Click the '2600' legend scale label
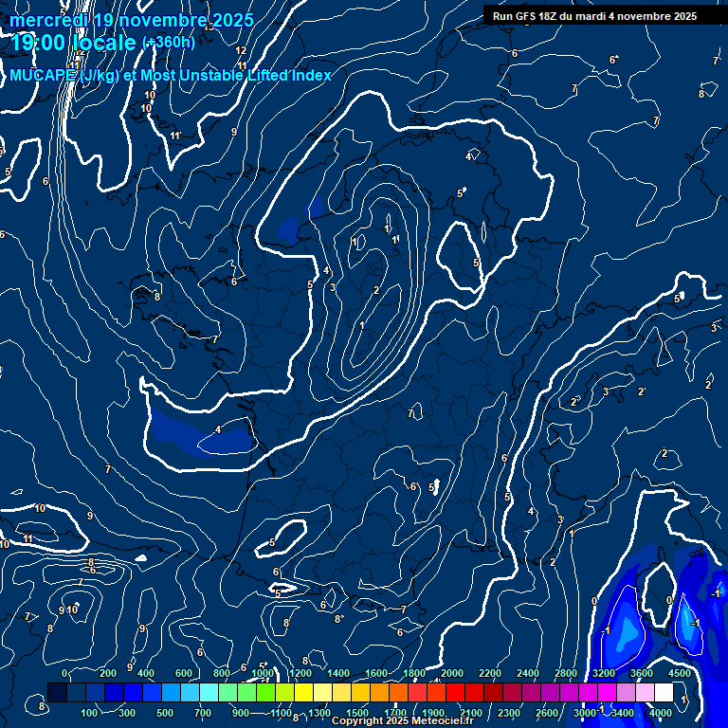728x728 pixels. [x=546, y=713]
